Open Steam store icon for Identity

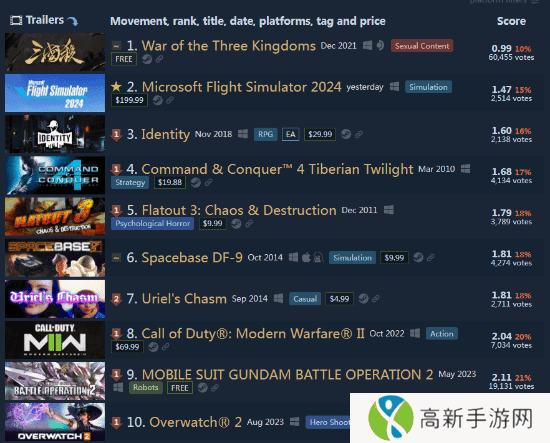[x=346, y=134]
